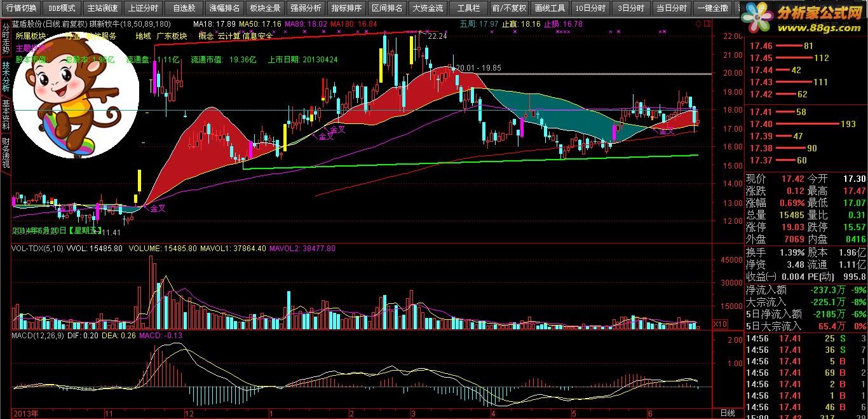Image resolution: width=868 pixels, height=419 pixels.
Task: Click the 14:56 tick row with volume 69
Action: pos(806,373)
